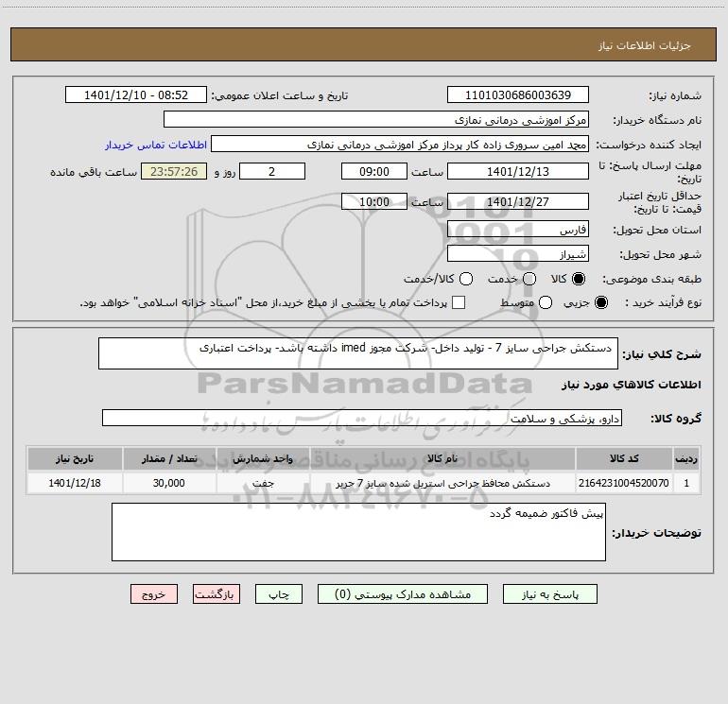
Task: Choose the جزیی purchase type radio
Action: [x=601, y=302]
